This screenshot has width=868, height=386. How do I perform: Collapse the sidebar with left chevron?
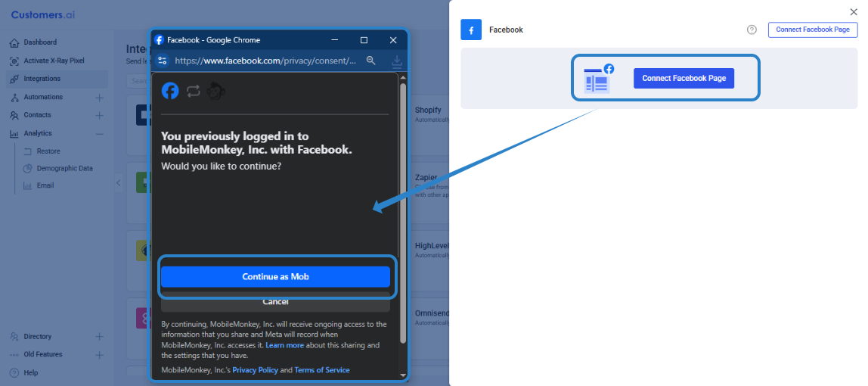point(118,182)
